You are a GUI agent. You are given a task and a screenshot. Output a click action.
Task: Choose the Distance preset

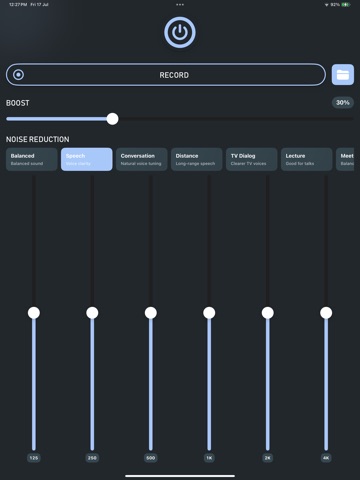[197, 159]
